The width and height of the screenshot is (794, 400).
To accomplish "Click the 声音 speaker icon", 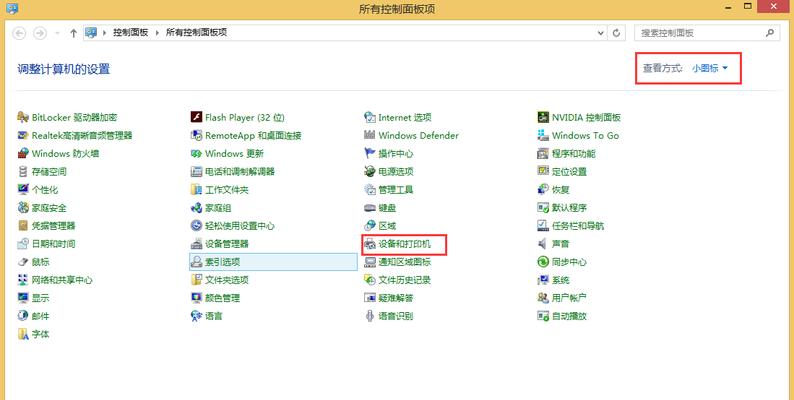I will coord(543,244).
